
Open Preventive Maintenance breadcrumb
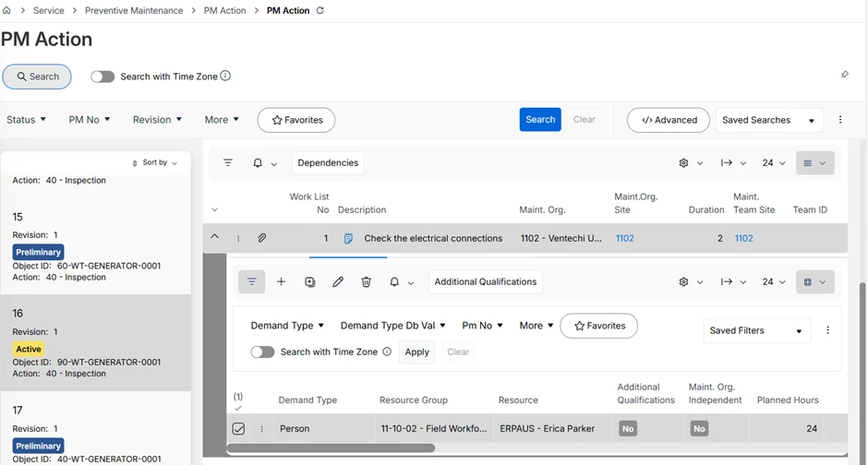coord(134,10)
